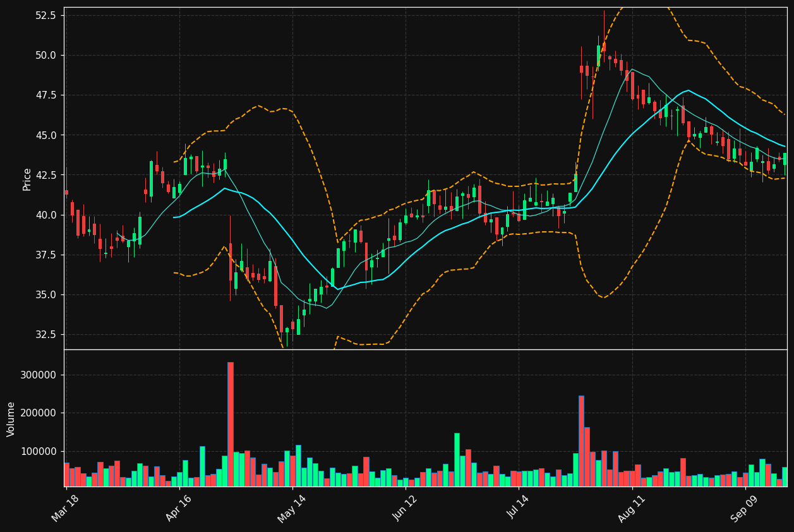Click the 37.5 price axis value
The image size is (794, 532).
pyautogui.click(x=46, y=255)
